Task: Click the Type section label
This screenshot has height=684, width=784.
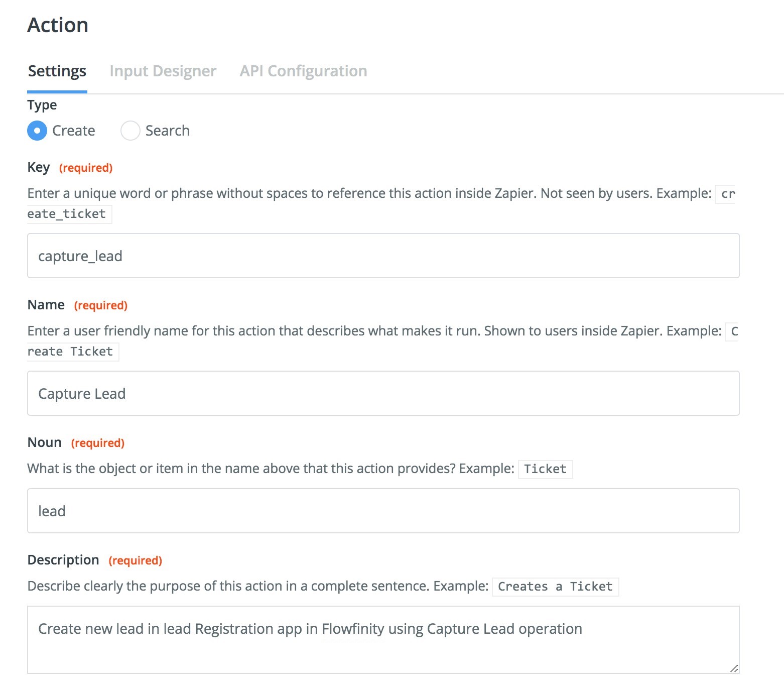Action: (42, 105)
